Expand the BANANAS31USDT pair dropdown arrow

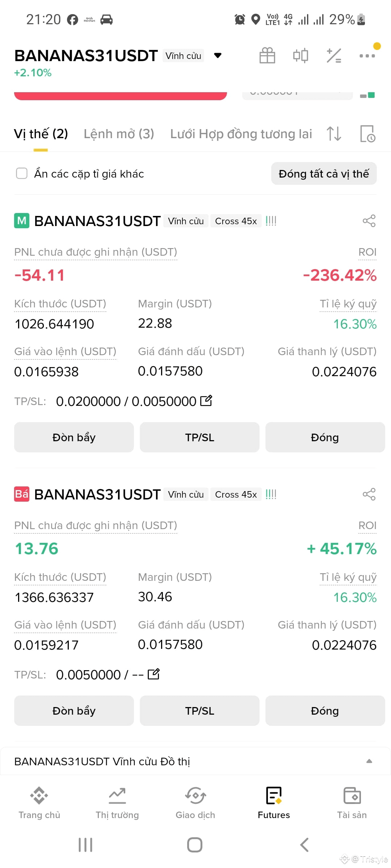218,56
